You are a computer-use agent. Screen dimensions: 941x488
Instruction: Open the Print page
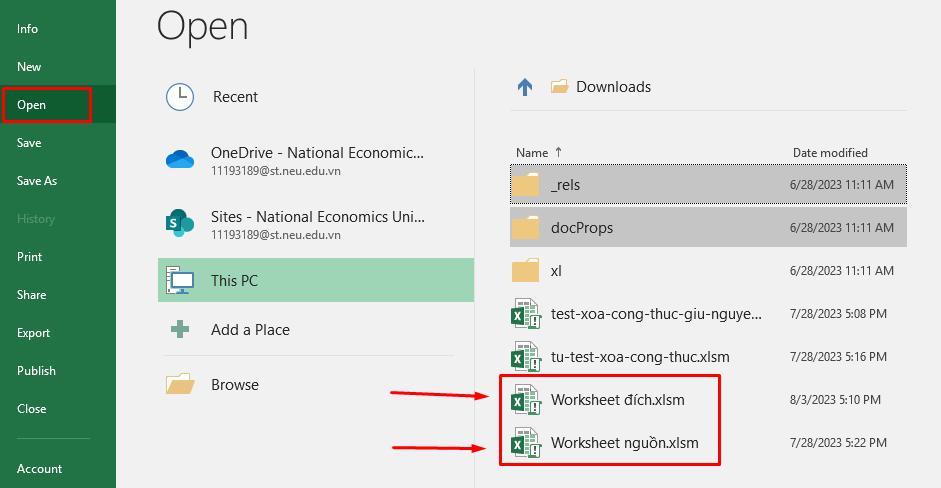pyautogui.click(x=58, y=257)
